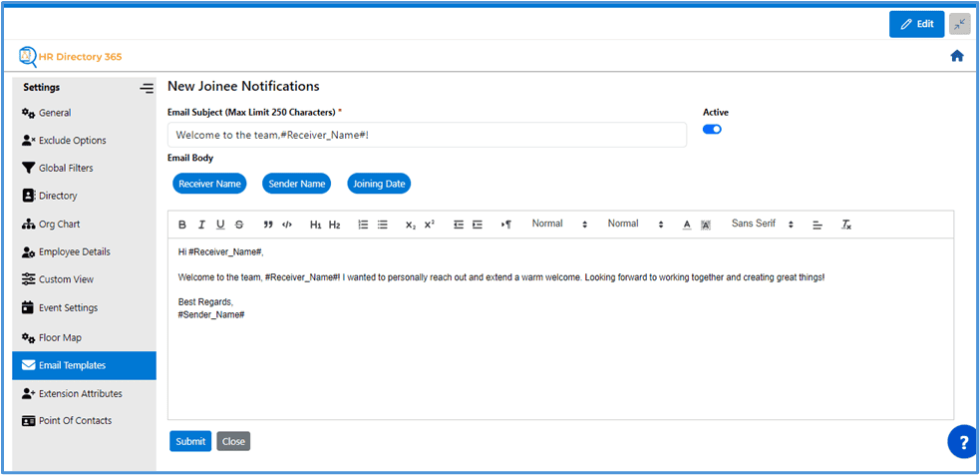
Task: Collapse the Settings sidebar menu
Action: pyautogui.click(x=147, y=88)
